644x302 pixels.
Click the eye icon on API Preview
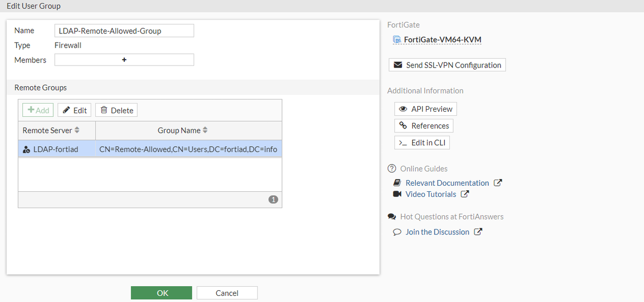(x=403, y=109)
